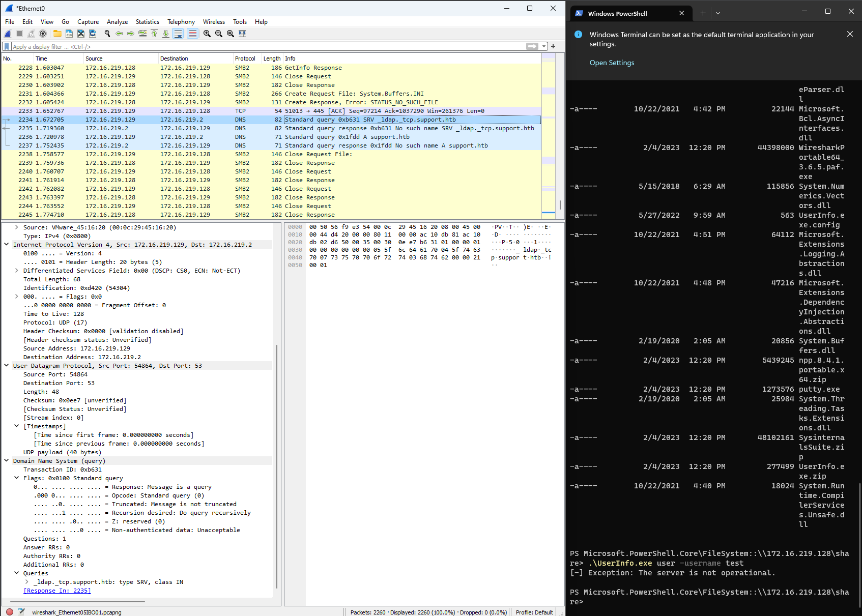Collapse the Internet Protocol Version 4 section
This screenshot has width=862, height=616.
[7, 245]
